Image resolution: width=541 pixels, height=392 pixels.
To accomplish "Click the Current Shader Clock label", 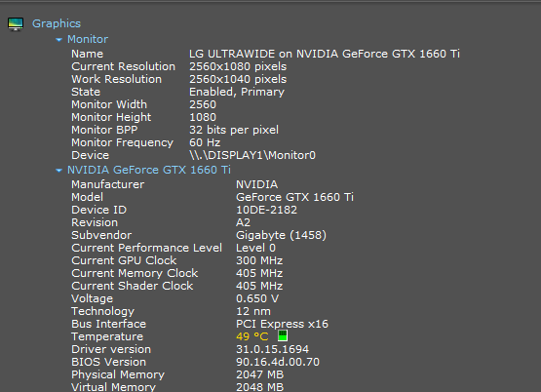I will coord(133,286).
